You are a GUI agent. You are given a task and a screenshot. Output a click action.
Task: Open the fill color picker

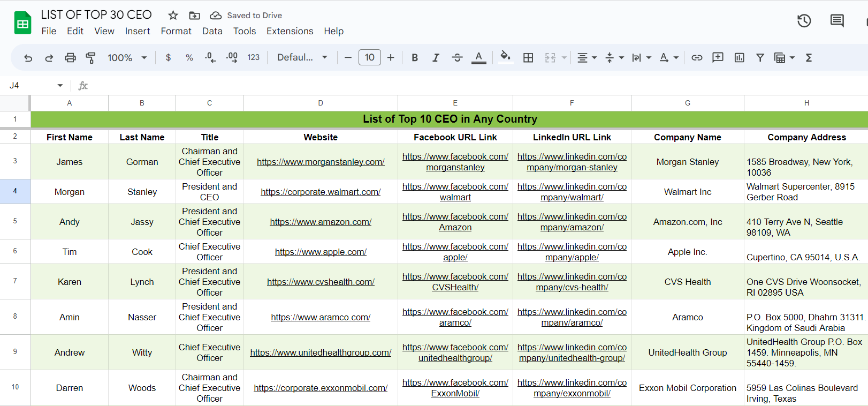[x=505, y=57]
